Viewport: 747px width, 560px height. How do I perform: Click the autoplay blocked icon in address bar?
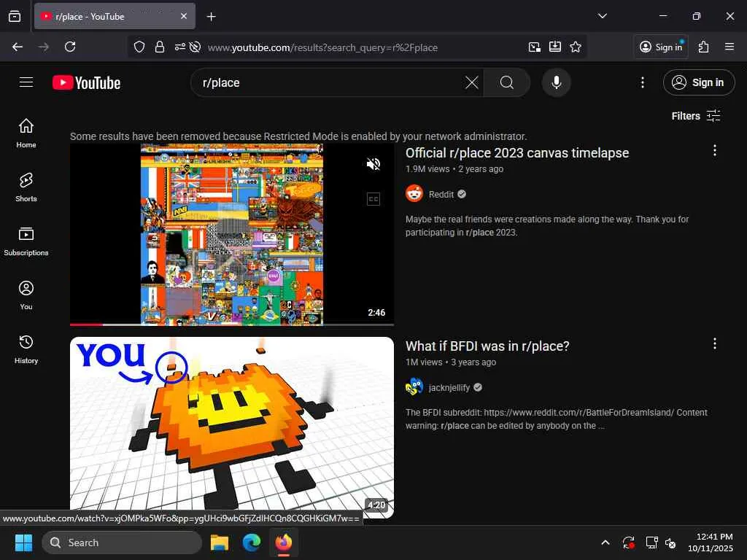tap(195, 47)
